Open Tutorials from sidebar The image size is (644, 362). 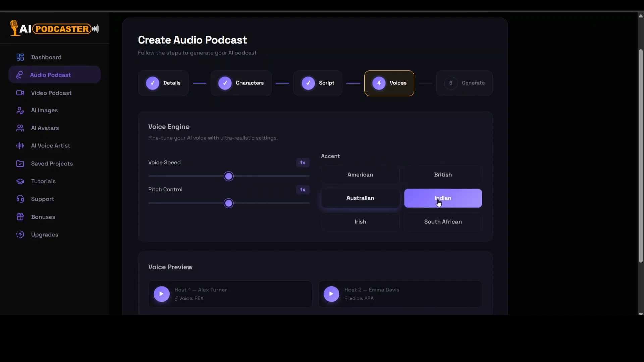pyautogui.click(x=54, y=181)
